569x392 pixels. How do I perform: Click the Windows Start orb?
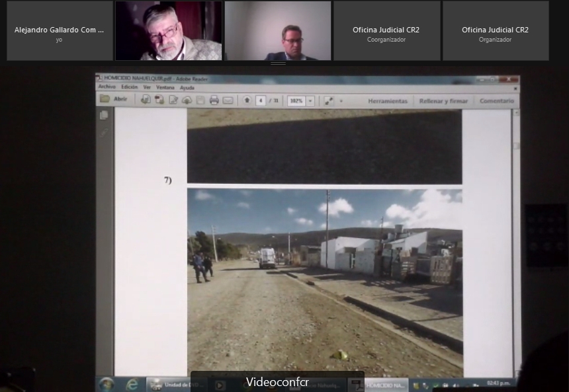coord(107,384)
